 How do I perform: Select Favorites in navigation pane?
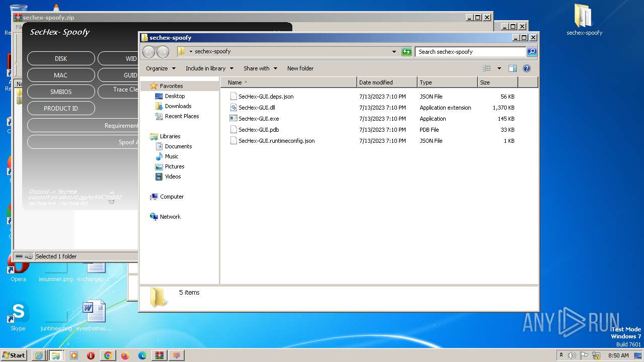point(171,86)
